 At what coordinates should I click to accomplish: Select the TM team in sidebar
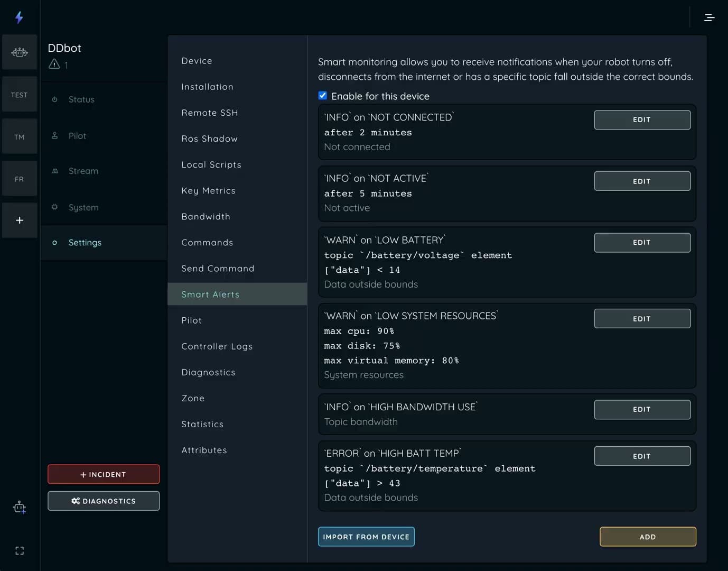coord(20,137)
